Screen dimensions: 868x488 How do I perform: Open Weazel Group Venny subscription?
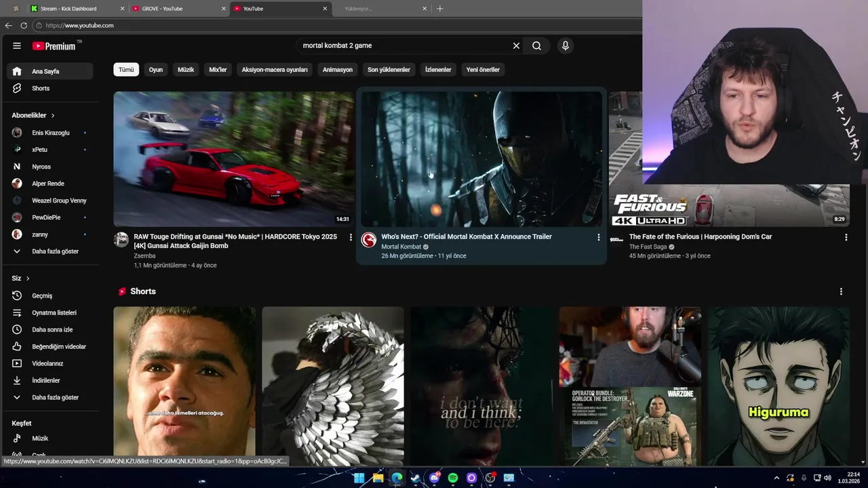[50, 201]
